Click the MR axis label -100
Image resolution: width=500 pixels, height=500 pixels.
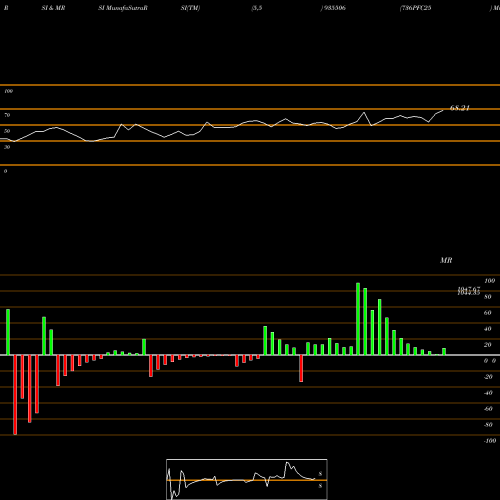(x=490, y=441)
